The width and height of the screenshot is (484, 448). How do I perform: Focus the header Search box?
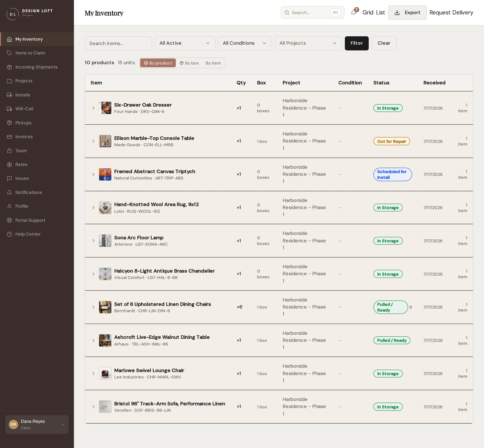(312, 12)
